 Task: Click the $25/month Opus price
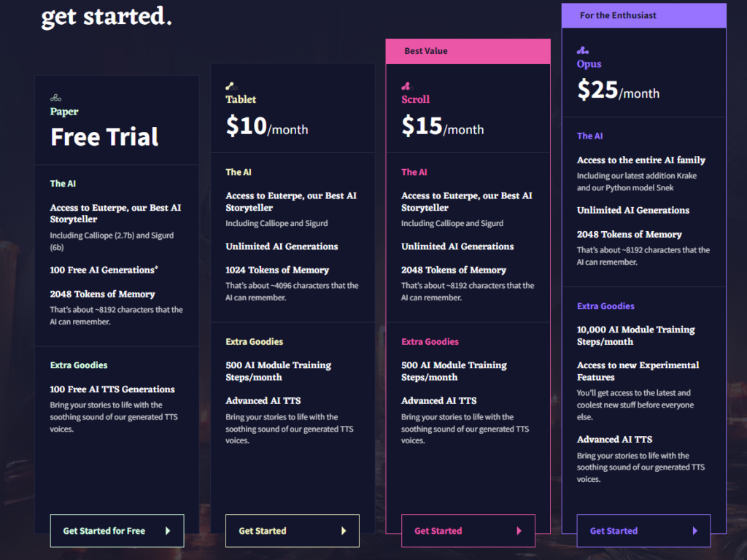[619, 90]
